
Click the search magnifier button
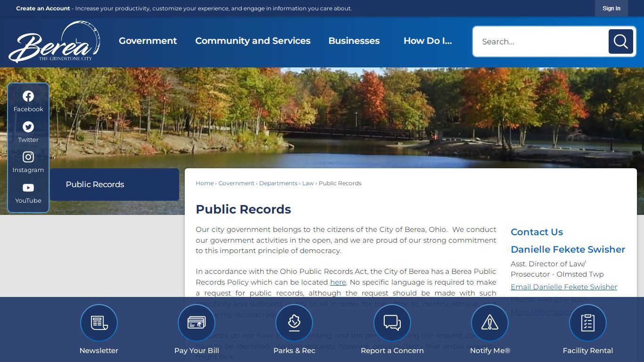(x=620, y=41)
